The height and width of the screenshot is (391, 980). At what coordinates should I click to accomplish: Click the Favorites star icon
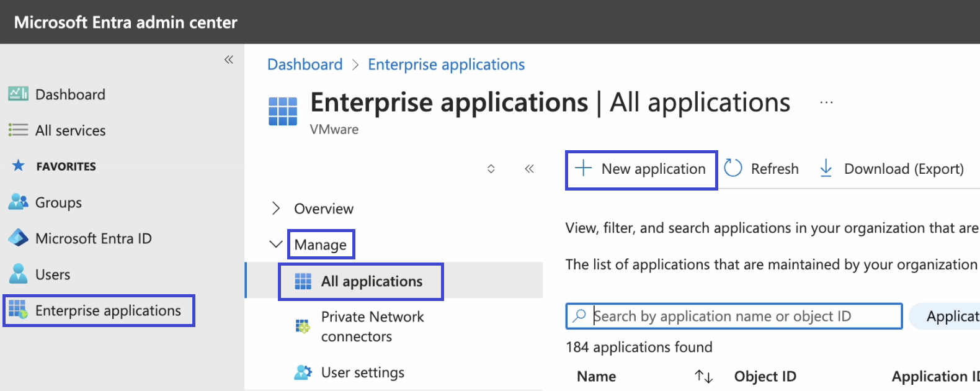(19, 166)
